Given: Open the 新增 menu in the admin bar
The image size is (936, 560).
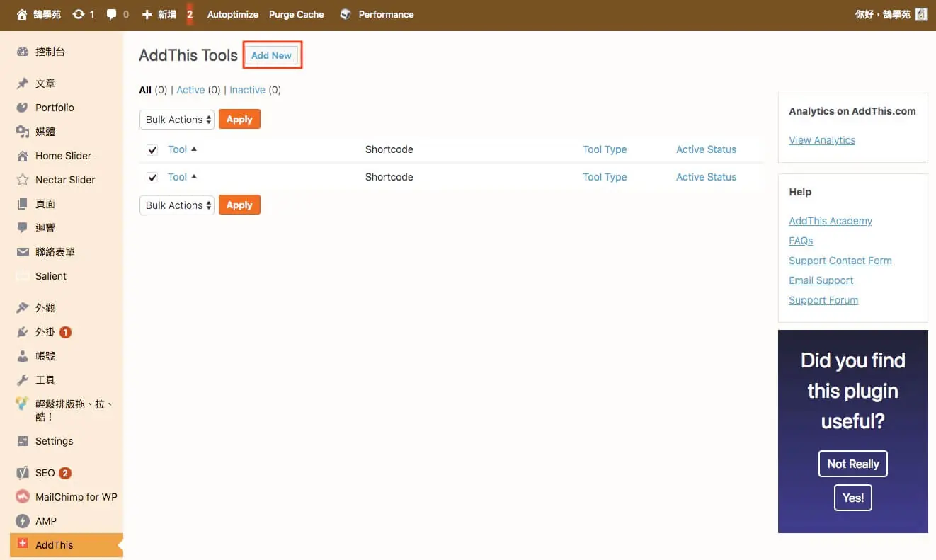Looking at the screenshot, I should click(x=159, y=14).
